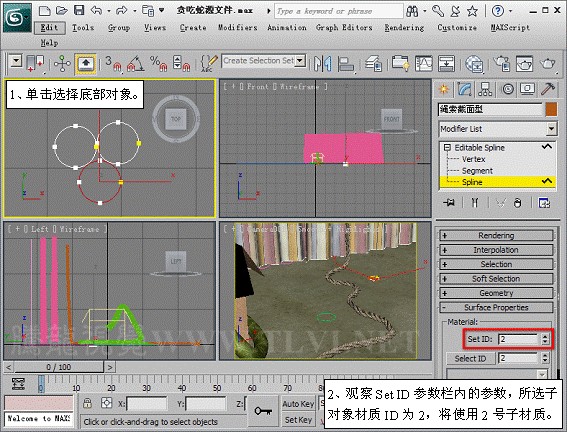The width and height of the screenshot is (567, 432).
Task: Open the MAXScript menu
Action: pos(510,27)
